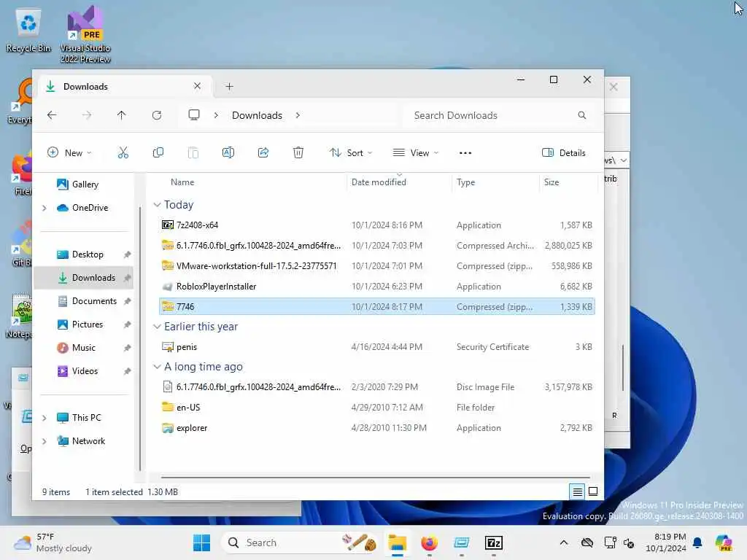This screenshot has width=747, height=560.
Task: Click File Explorer taskbar icon
Action: point(397,542)
